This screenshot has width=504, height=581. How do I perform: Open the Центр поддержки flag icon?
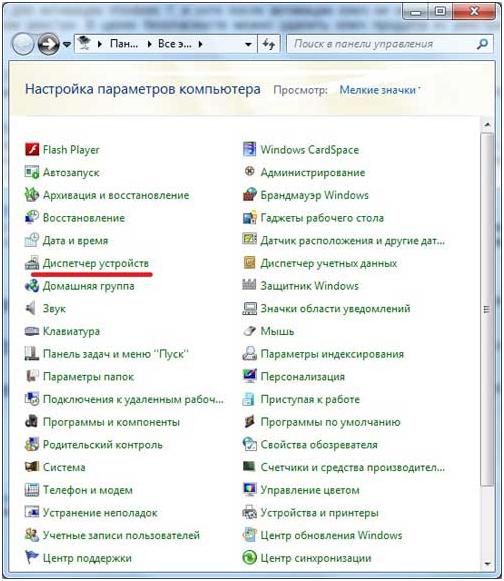pyautogui.click(x=32, y=558)
